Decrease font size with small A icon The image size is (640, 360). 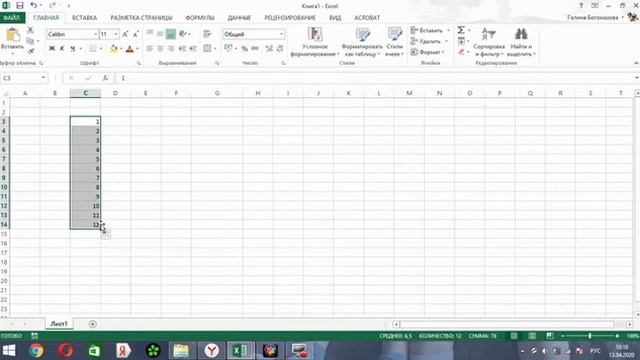(136, 34)
